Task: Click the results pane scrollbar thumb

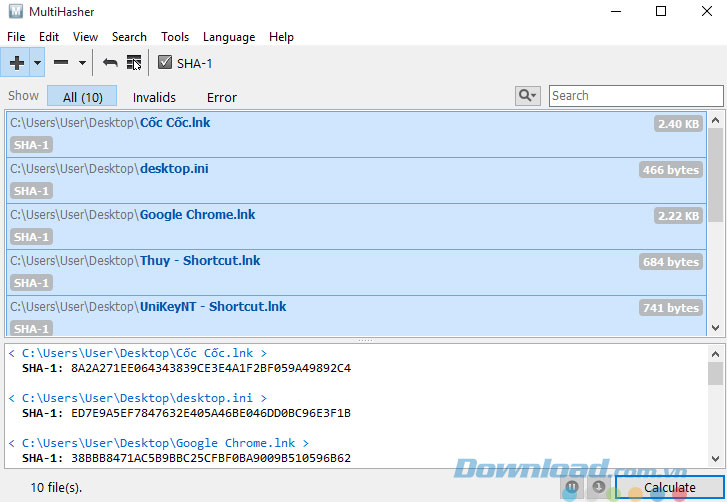Action: point(715,374)
